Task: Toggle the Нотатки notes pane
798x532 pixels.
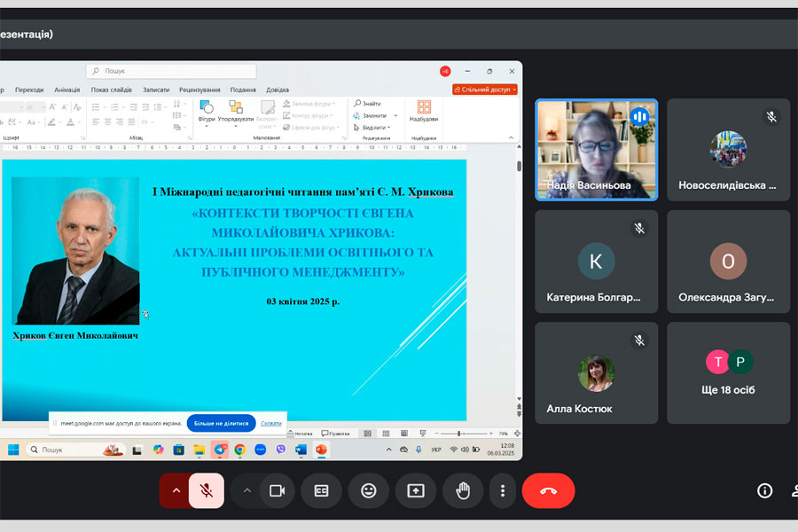Action: 301,434
